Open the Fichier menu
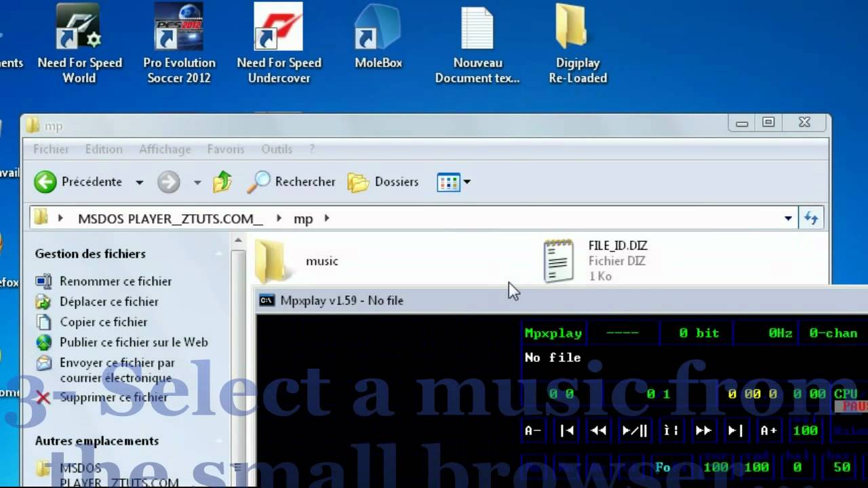868x488 pixels. 51,149
